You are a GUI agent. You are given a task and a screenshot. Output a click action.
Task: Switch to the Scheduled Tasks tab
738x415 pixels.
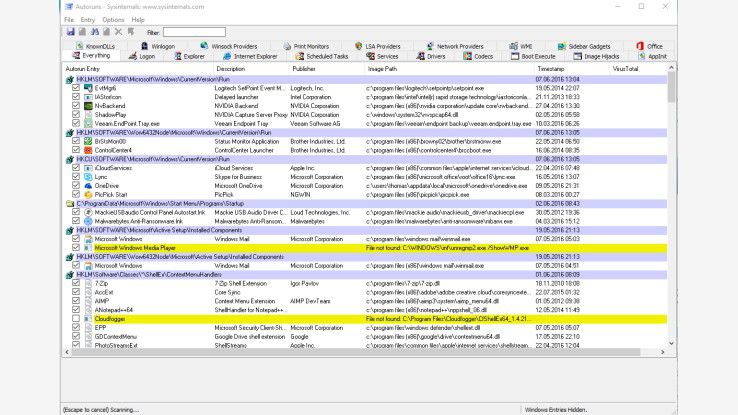(x=325, y=57)
